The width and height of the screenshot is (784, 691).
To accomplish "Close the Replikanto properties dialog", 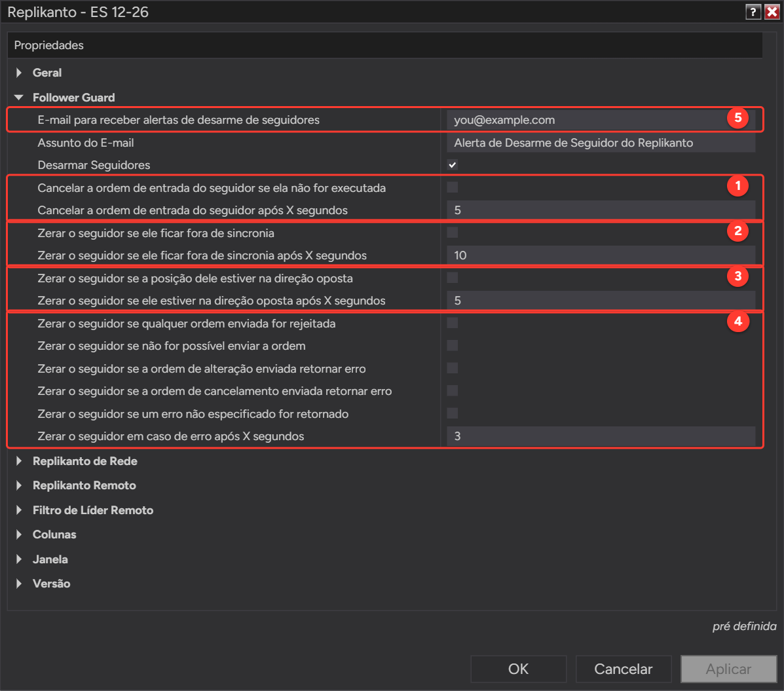I will tap(772, 12).
